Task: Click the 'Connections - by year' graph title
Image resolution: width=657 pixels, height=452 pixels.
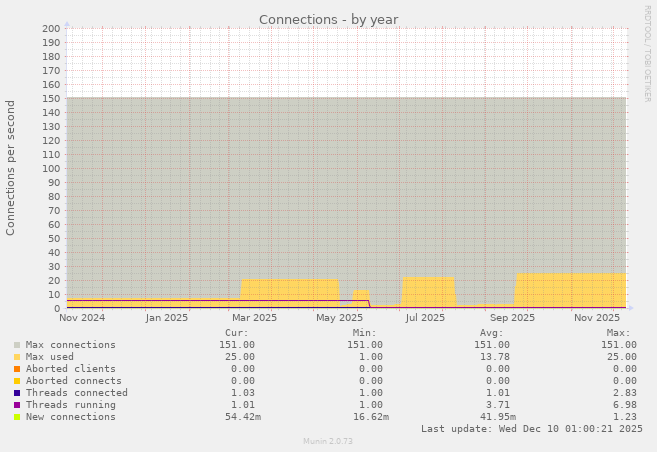Action: coord(328,19)
